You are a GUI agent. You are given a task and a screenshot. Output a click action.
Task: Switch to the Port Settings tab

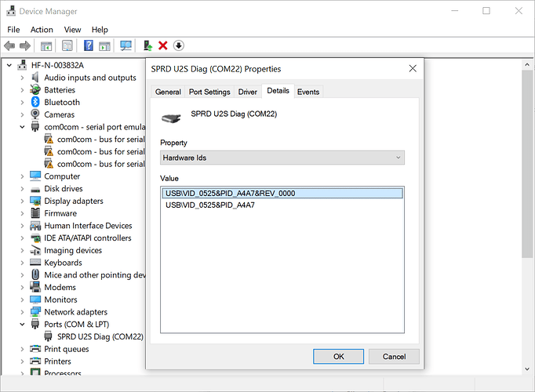click(x=209, y=92)
